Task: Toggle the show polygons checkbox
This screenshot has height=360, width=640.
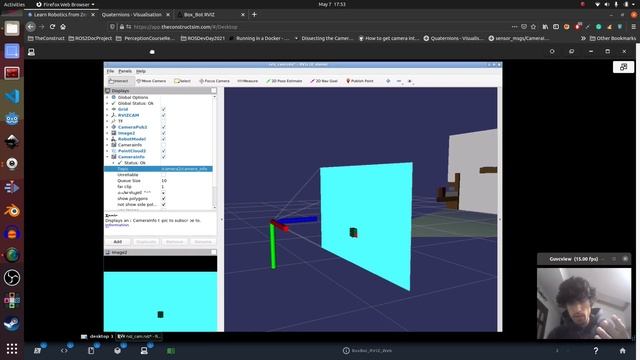Action: pos(164,198)
